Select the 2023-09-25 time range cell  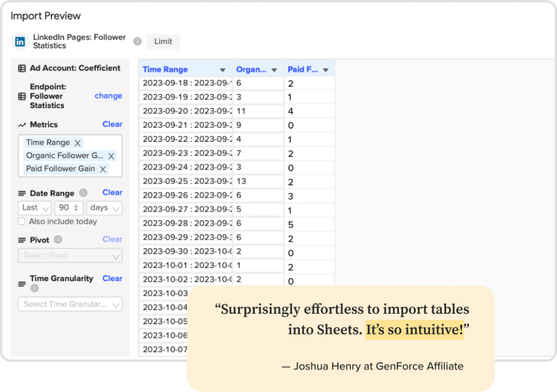[185, 182]
